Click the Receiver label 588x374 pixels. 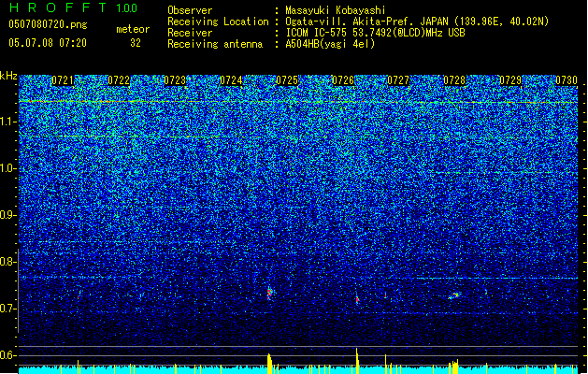point(190,33)
